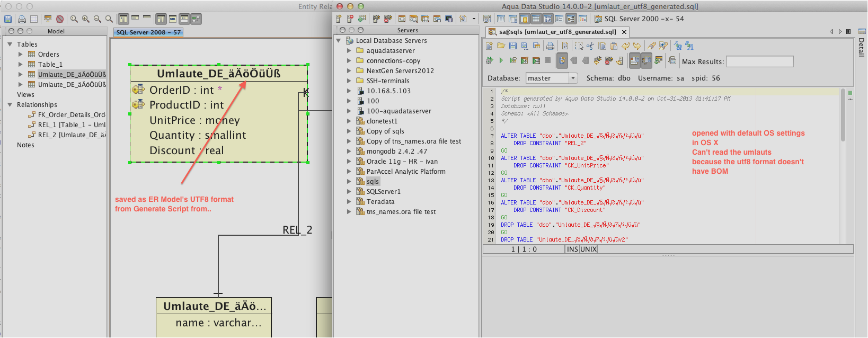Redo the edit in query editor
868x338 pixels.
point(637,46)
